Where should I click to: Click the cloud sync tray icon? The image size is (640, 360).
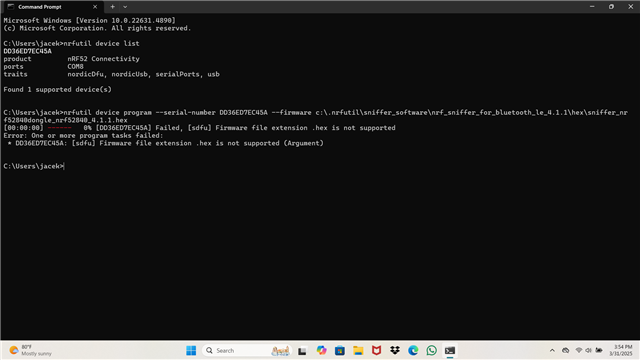coord(565,350)
